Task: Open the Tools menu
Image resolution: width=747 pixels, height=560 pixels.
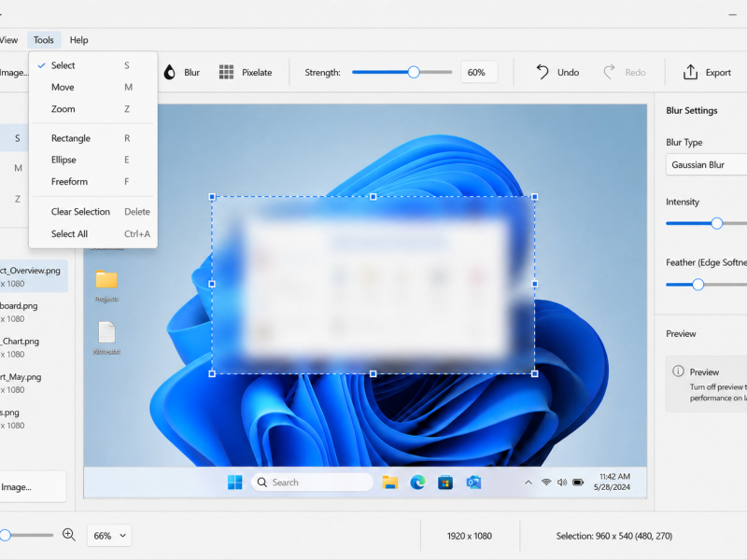Action: [44, 40]
